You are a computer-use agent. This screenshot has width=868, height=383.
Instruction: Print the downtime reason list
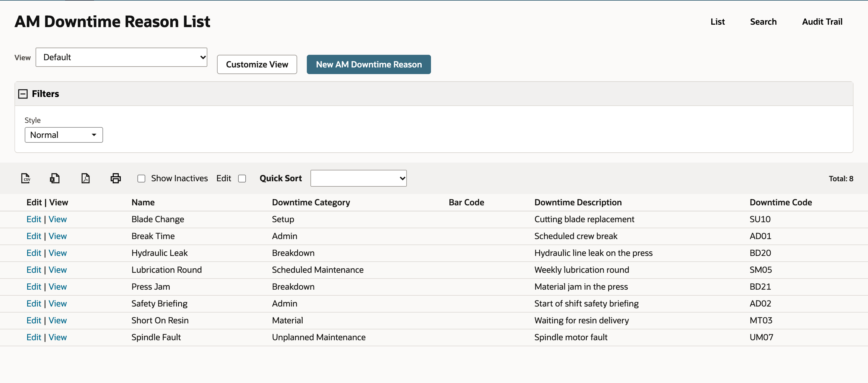tap(115, 178)
